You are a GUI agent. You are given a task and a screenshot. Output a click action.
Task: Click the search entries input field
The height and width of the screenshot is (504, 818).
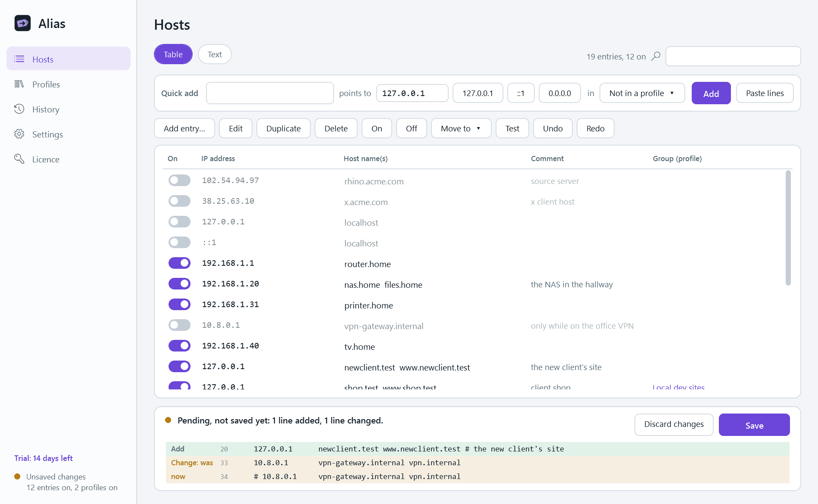point(733,56)
